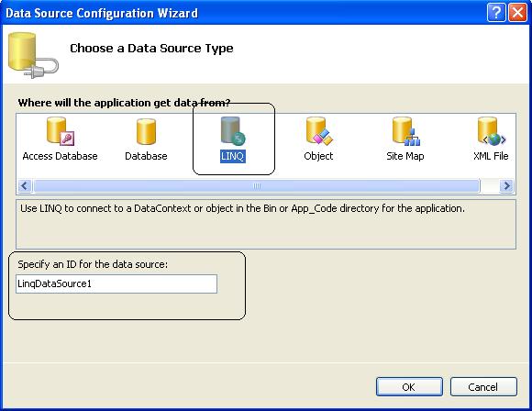Choose the Database data source icon
Viewport: 532px width, 411px height.
pyautogui.click(x=146, y=131)
